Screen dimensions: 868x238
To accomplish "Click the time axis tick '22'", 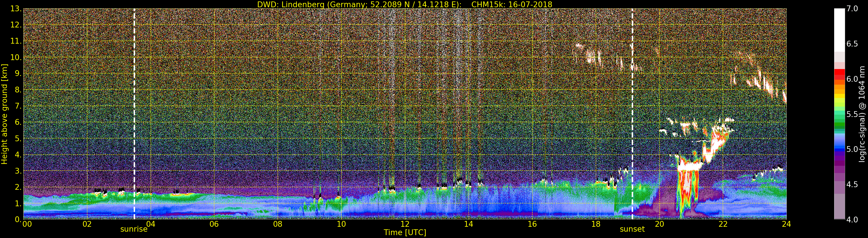I will [723, 224].
